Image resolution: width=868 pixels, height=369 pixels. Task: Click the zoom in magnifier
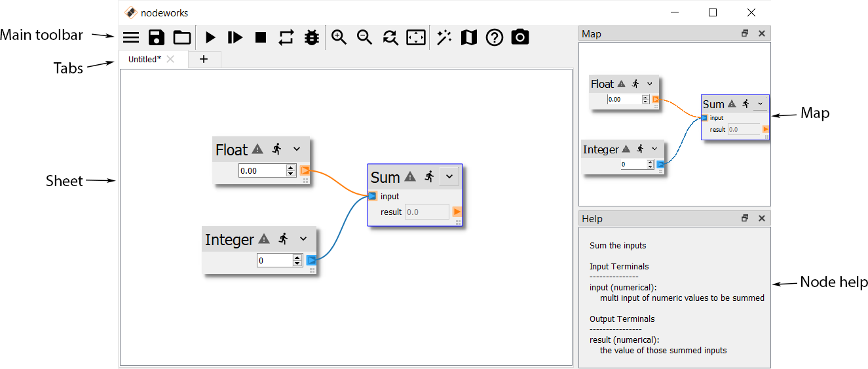339,37
